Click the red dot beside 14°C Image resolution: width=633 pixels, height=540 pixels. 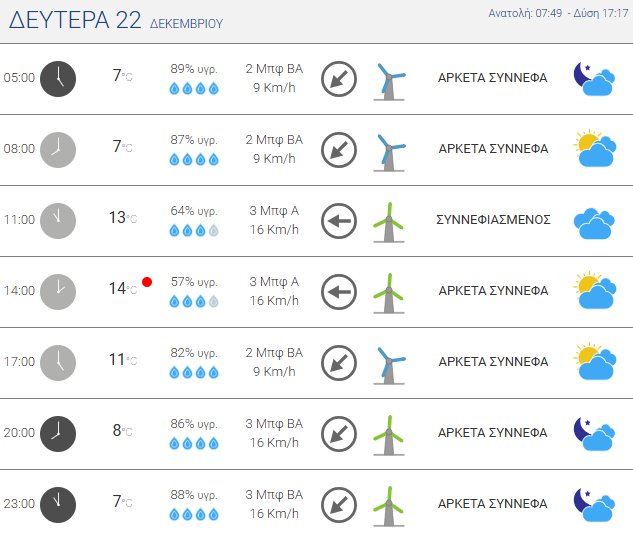tap(147, 283)
